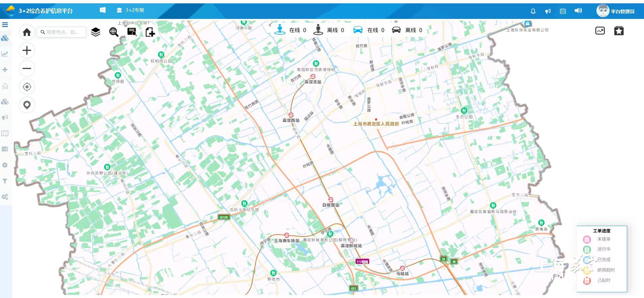This screenshot has width=644, height=298.
Task: Toggle online vehicles filter (blue car)
Action: [358, 30]
